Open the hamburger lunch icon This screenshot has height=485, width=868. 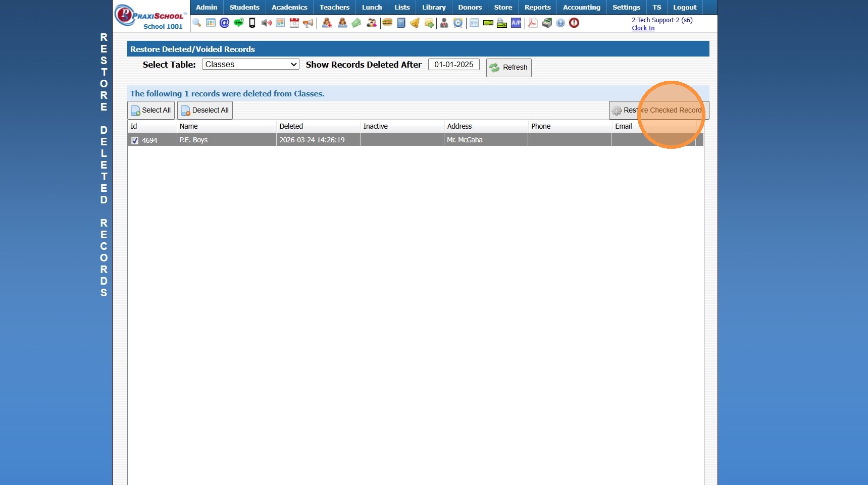387,23
